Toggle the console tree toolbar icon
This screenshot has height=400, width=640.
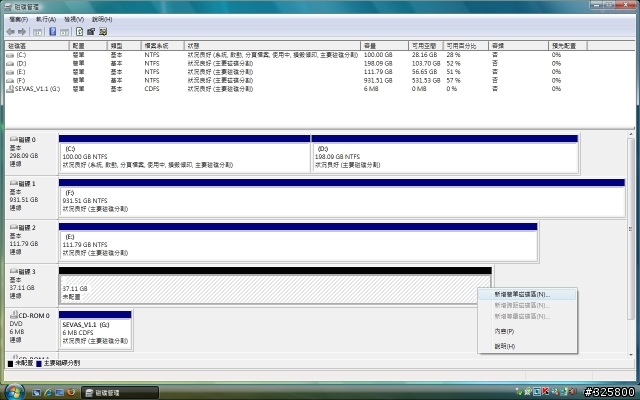pos(38,32)
